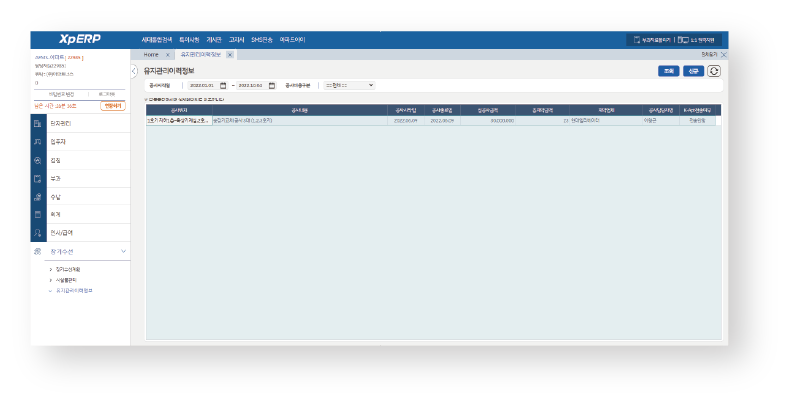
Task: Sort by the 공사종료일 column header
Action: [x=442, y=110]
